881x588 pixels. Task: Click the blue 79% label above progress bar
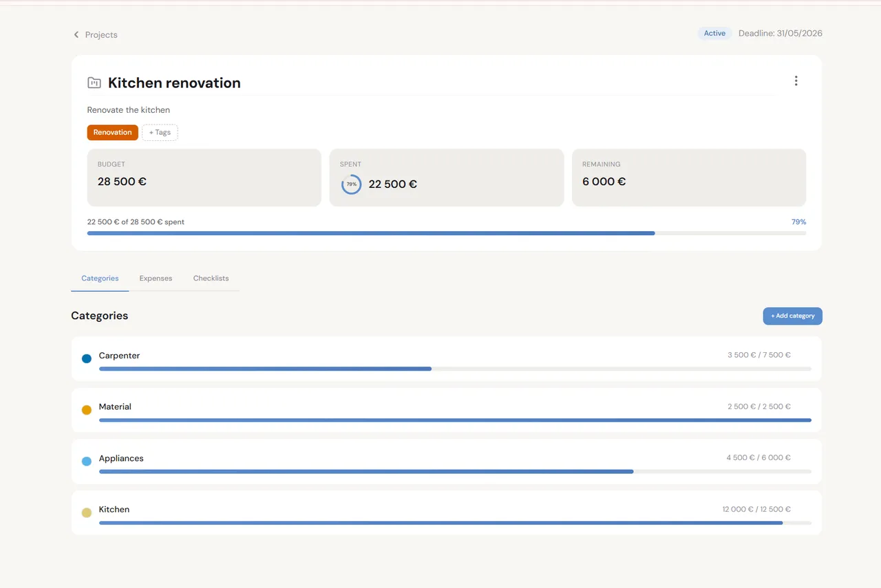point(798,222)
